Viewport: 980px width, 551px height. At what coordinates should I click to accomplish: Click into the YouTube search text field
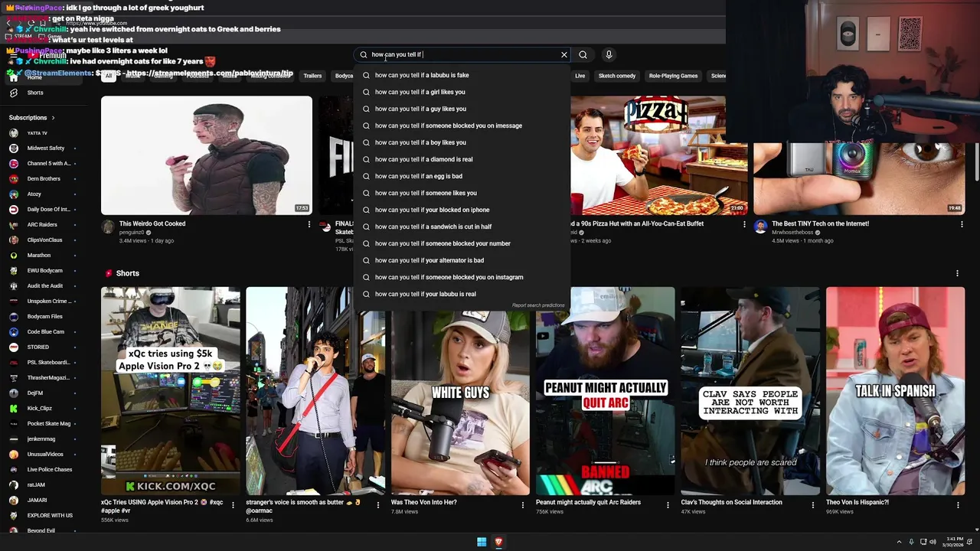click(x=463, y=54)
